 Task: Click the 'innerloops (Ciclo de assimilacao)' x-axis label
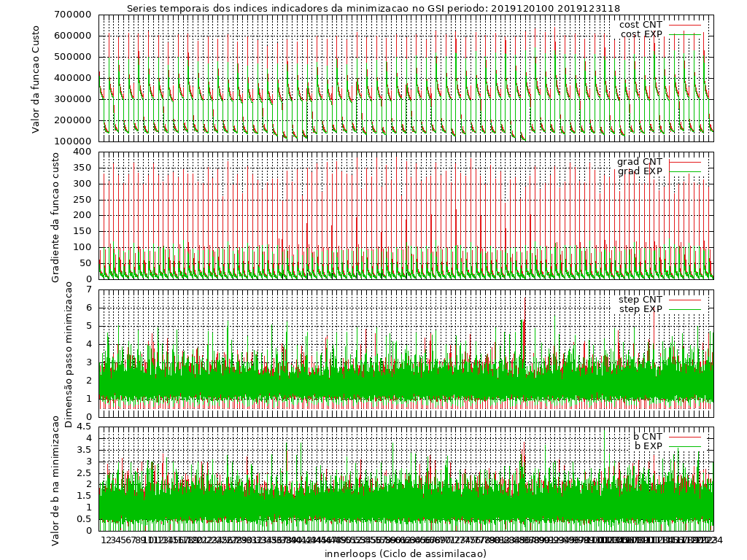[x=406, y=553]
